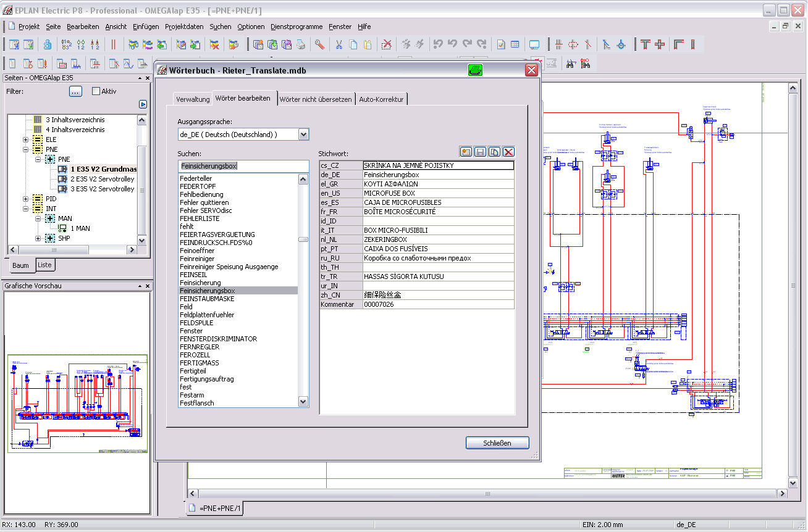Click the red X delete icon in main toolbar
This screenshot has width=808, height=532.
tap(386, 44)
